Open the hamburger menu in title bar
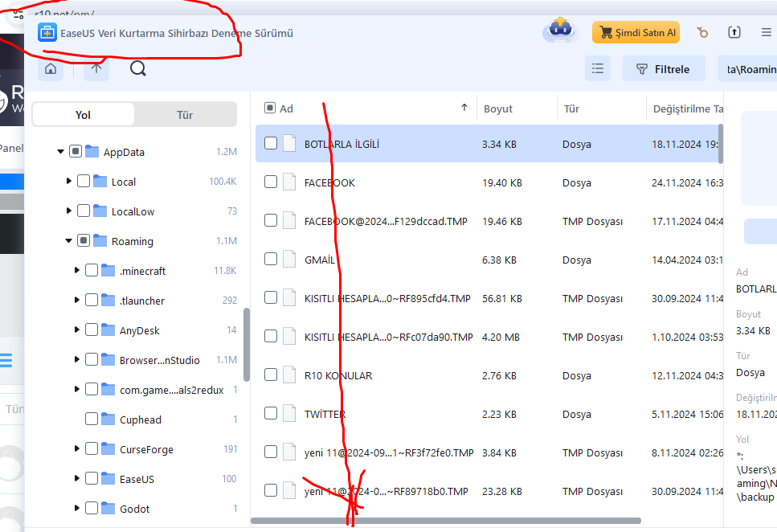The width and height of the screenshot is (777, 532). coord(766,32)
